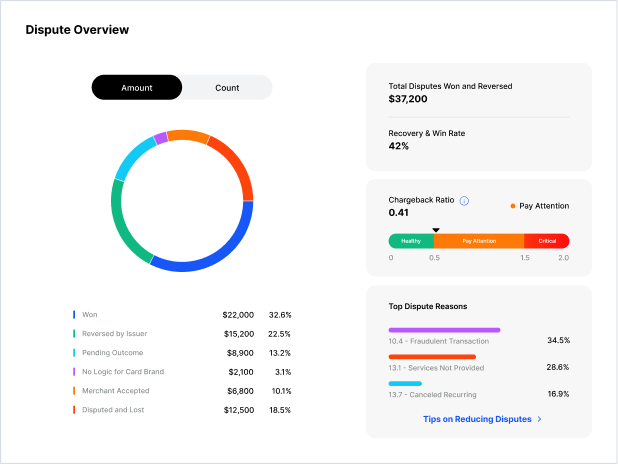Click the chevron next to Tips on Reducing Disputes
The image size is (618, 464).
(540, 419)
